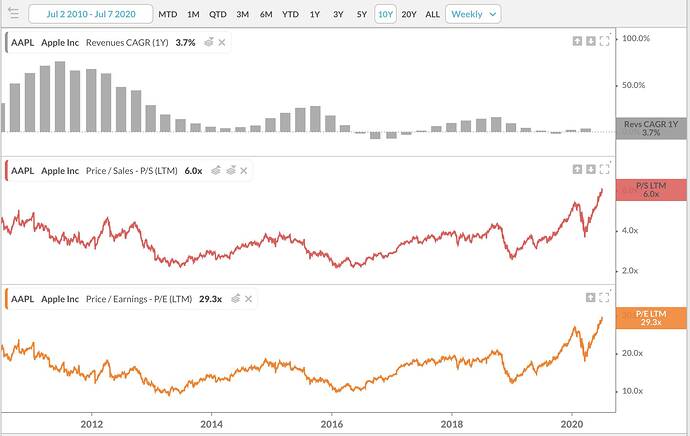Image resolution: width=690 pixels, height=436 pixels.
Task: Click the 2014 label on the time axis
Action: pyautogui.click(x=211, y=424)
